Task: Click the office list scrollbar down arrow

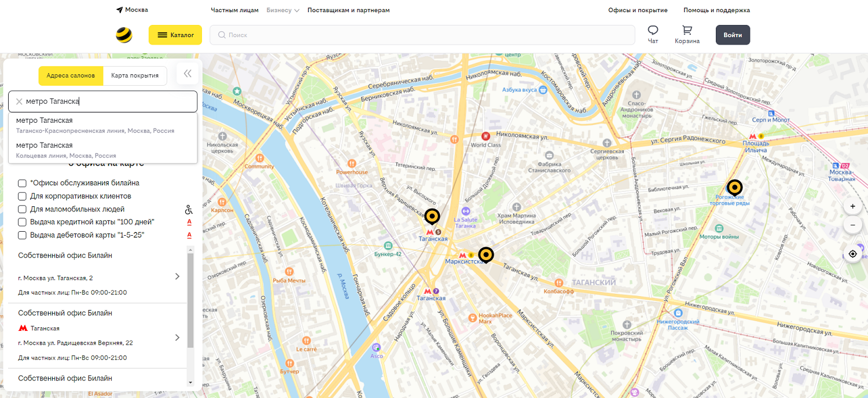Action: (190, 383)
